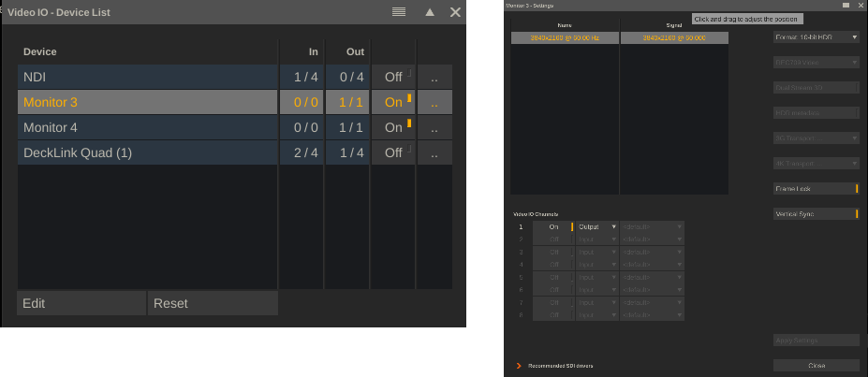Click the orange arrow beside Recommended SDI drivers

(x=518, y=365)
